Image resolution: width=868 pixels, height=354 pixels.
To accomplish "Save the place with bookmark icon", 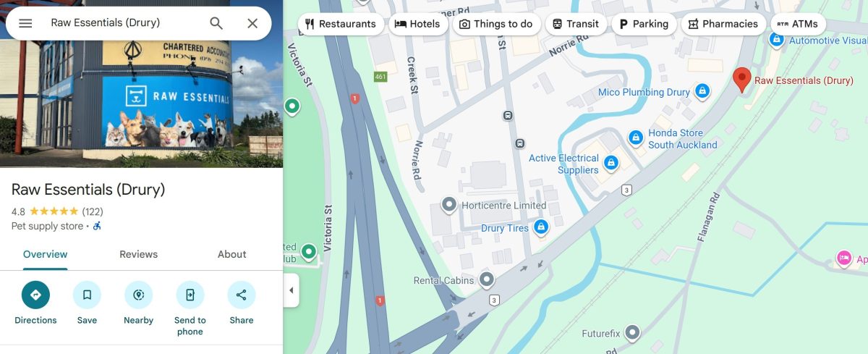I will click(x=87, y=295).
